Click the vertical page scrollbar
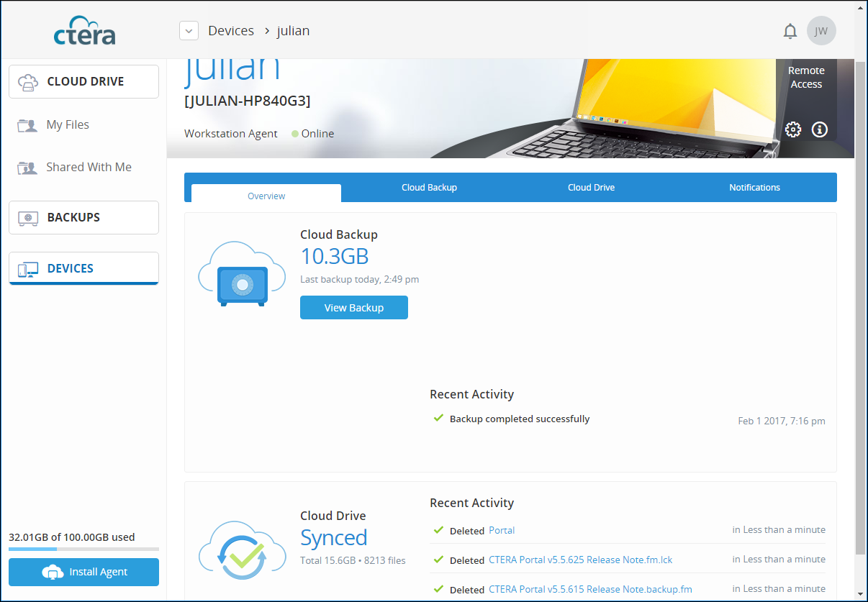This screenshot has height=602, width=868. (x=861, y=308)
